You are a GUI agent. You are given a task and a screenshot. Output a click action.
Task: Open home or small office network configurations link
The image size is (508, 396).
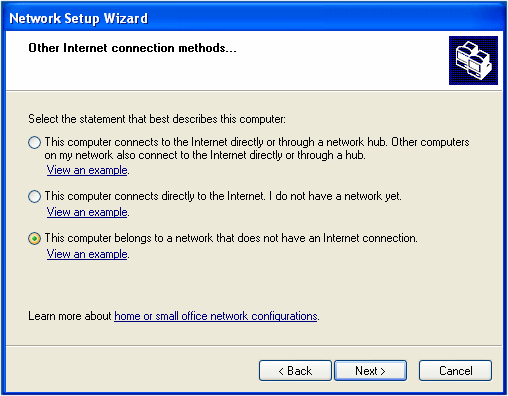tap(216, 316)
